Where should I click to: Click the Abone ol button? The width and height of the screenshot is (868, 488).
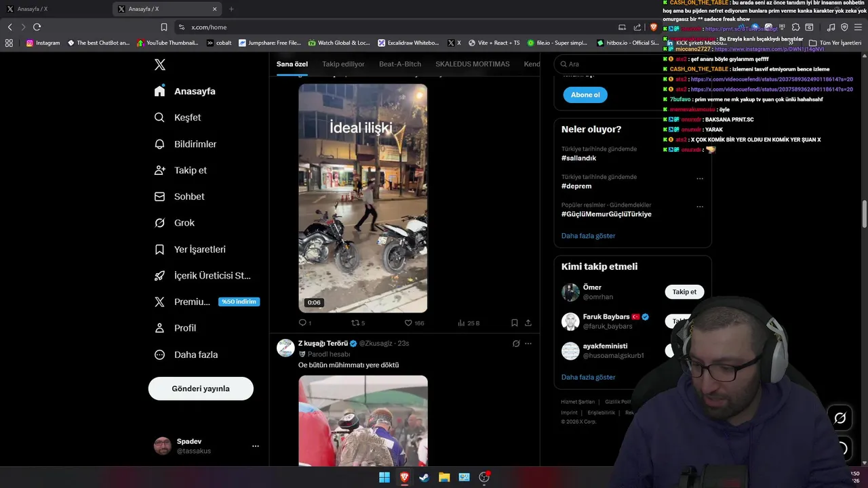[585, 95]
